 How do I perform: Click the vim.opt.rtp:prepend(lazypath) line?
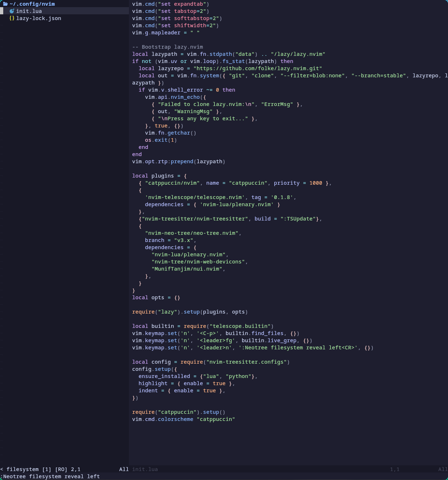point(179,161)
